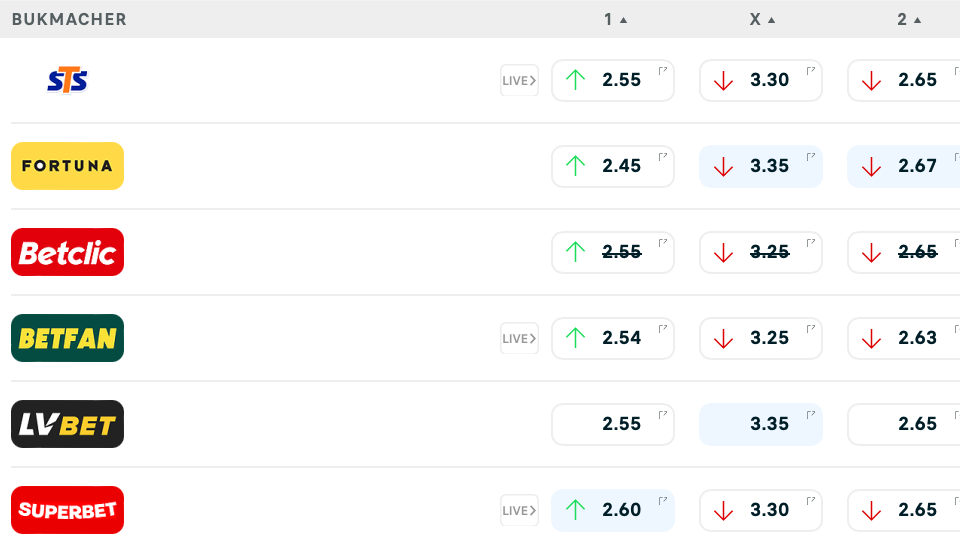Click the Fortuna bookmaker logo
Image resolution: width=960 pixels, height=544 pixels.
click(x=67, y=166)
